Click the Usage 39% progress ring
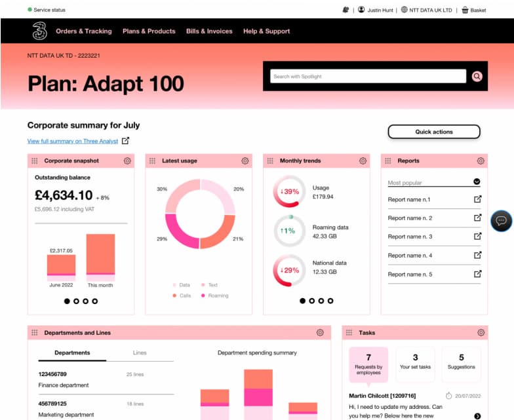Image resolution: width=514 pixels, height=420 pixels. click(289, 191)
